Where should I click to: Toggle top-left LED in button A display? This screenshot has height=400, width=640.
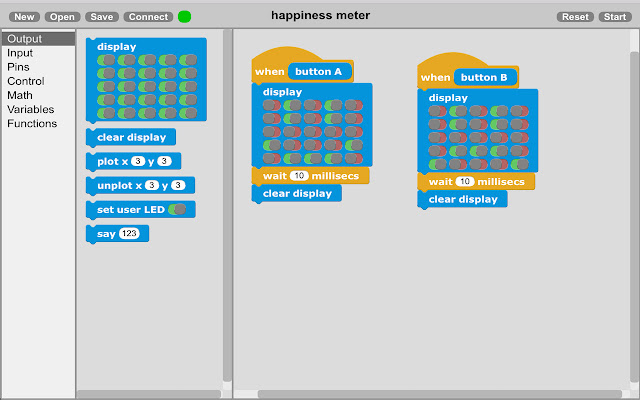[272, 105]
